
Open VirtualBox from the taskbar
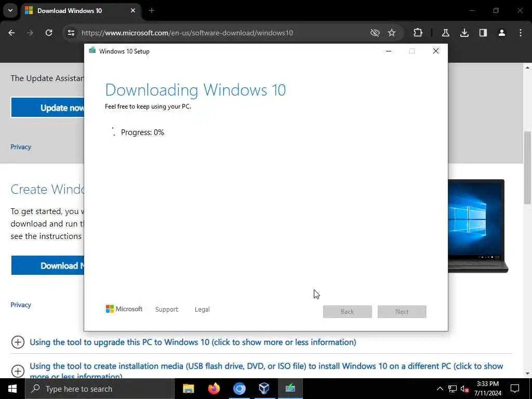coord(264,389)
